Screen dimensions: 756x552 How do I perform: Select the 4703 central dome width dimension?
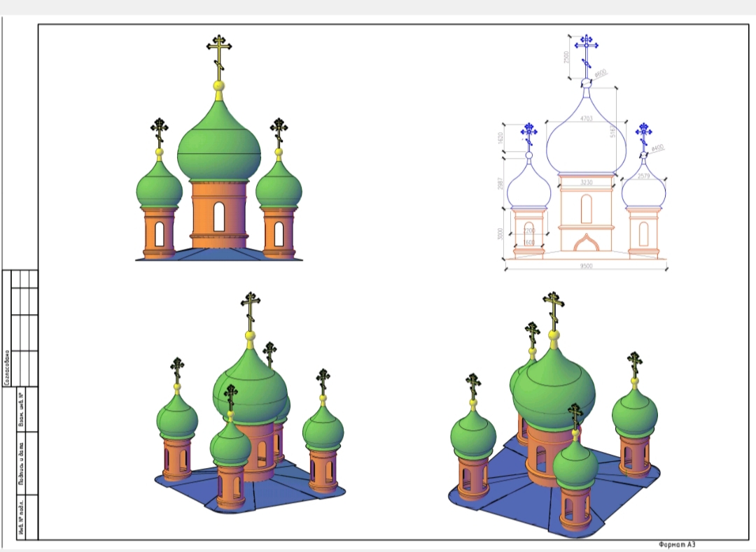[x=586, y=119]
